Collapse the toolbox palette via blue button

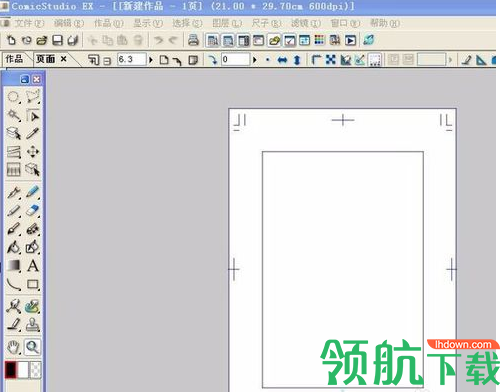click(x=25, y=79)
